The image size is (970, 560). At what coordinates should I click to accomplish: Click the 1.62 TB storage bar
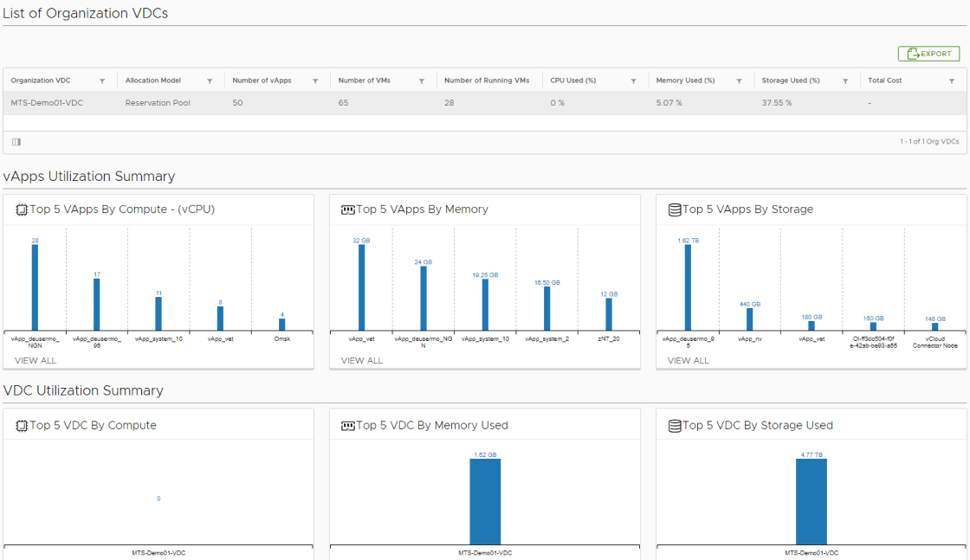pos(688,287)
